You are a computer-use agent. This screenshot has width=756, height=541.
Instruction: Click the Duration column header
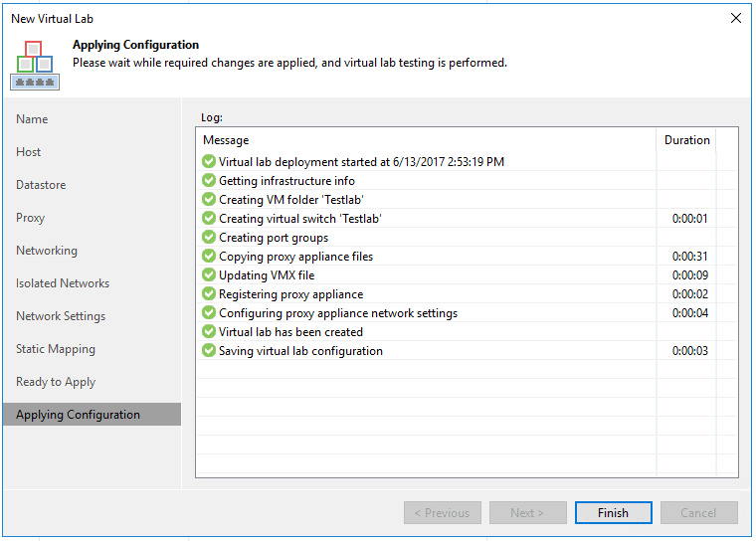[686, 140]
